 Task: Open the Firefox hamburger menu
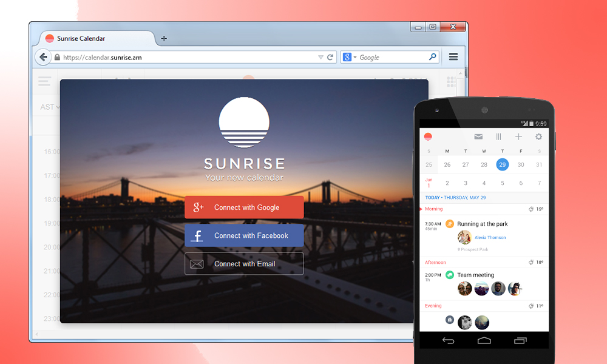coord(453,57)
